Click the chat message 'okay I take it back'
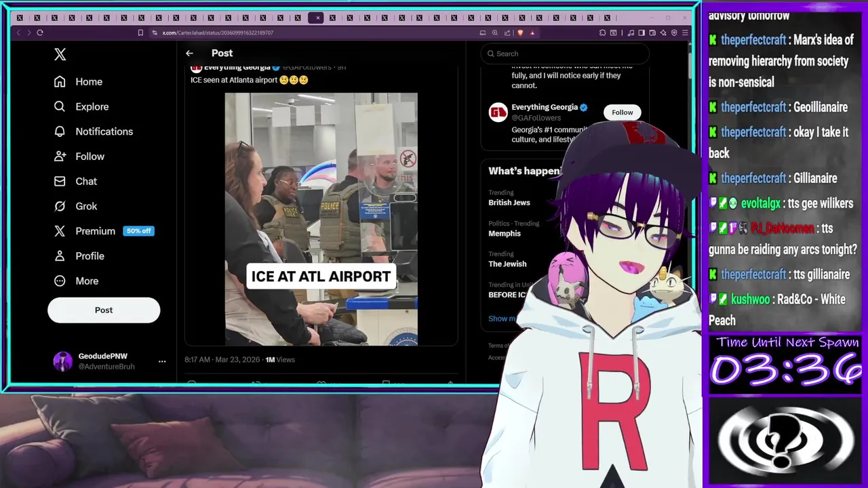The height and width of the screenshot is (488, 868). (x=778, y=142)
